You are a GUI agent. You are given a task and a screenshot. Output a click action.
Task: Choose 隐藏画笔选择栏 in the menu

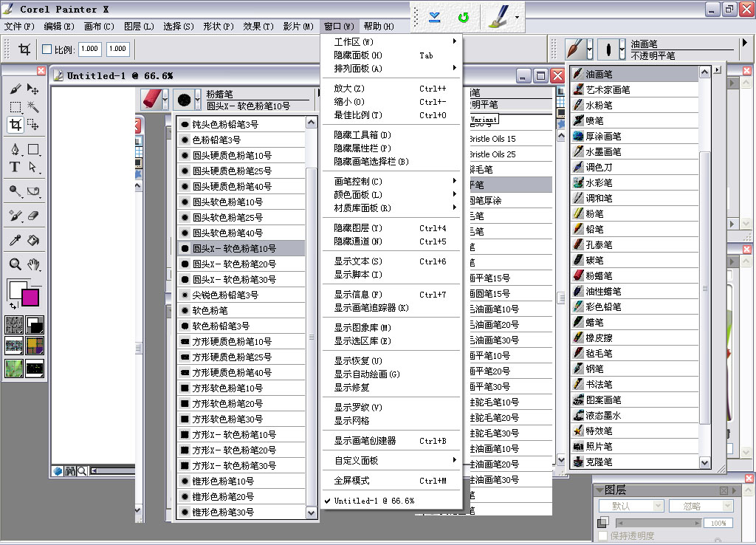[391, 162]
